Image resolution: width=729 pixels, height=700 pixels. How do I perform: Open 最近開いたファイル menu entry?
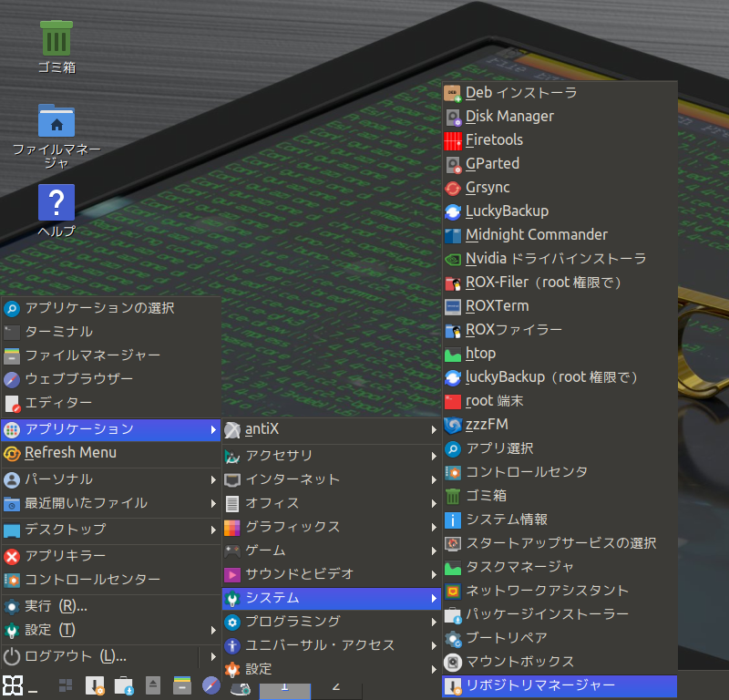pyautogui.click(x=110, y=503)
